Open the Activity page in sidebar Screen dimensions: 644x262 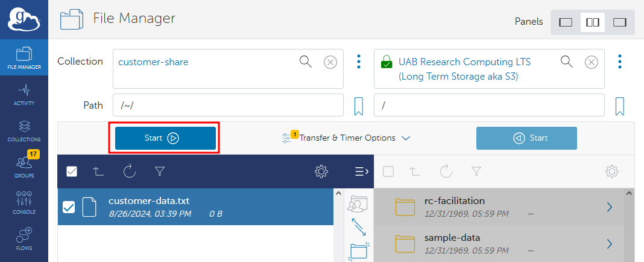pos(24,95)
